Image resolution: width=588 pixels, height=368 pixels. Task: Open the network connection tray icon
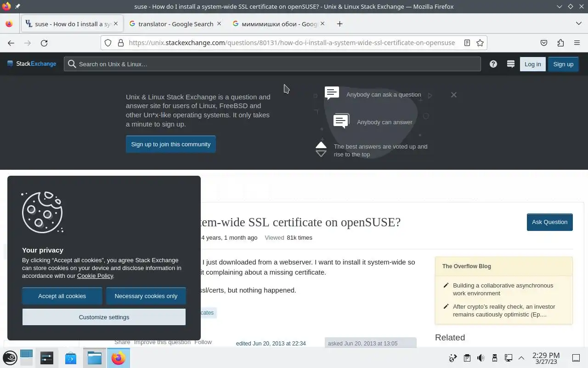(508, 358)
